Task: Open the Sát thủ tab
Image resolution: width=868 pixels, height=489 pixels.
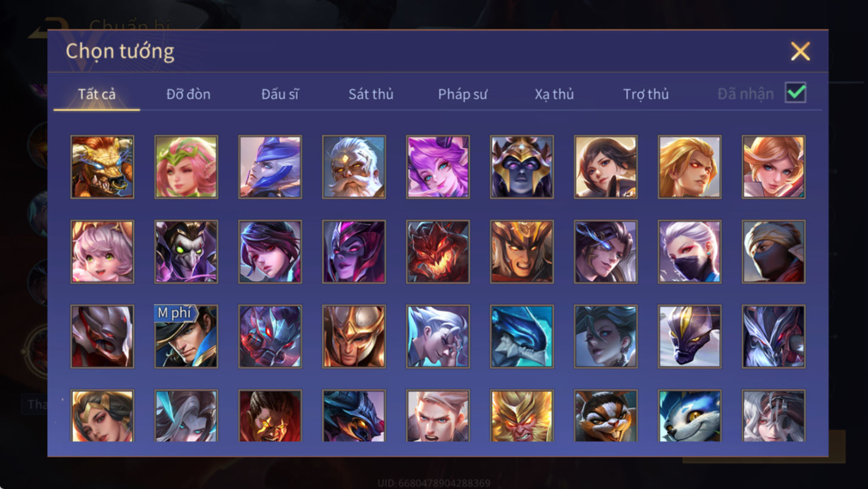Action: (371, 94)
